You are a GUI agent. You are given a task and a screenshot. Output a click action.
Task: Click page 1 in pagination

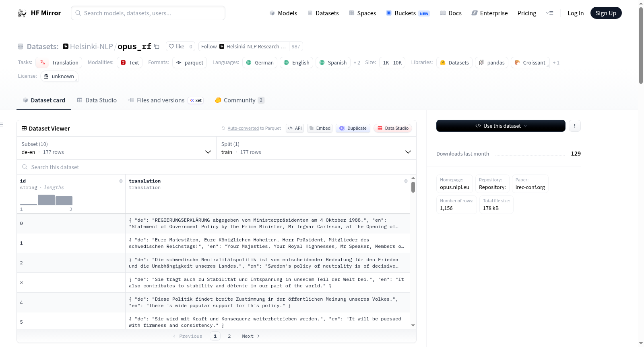[215, 336]
